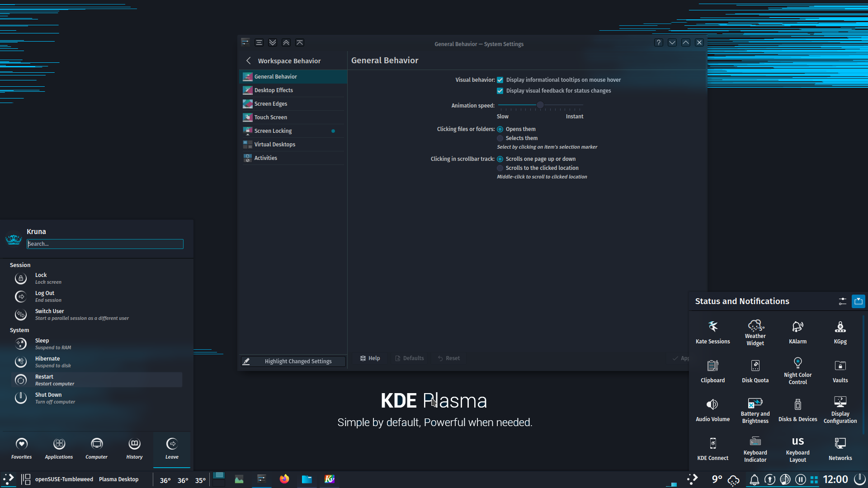Open the Clipboard tray item
Screen dimensions: 868x488
[x=712, y=371]
